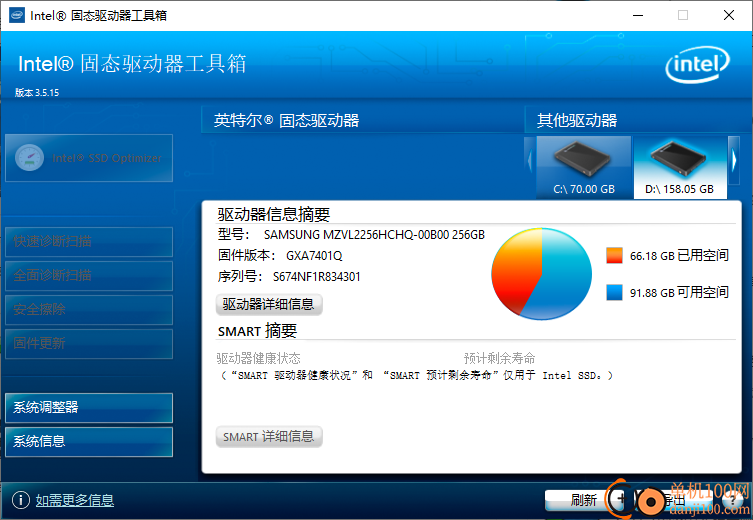Start the 全面诊断扫描 full diagnostic scan
753x520 pixels.
coord(89,276)
